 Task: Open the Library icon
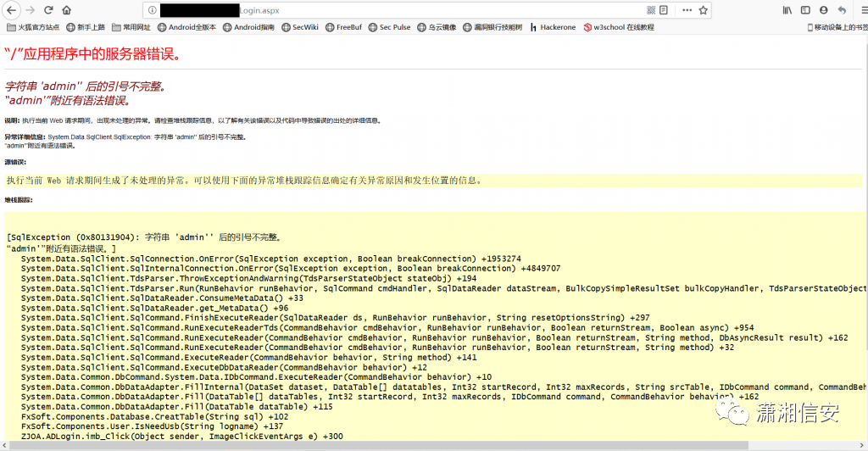coord(787,10)
